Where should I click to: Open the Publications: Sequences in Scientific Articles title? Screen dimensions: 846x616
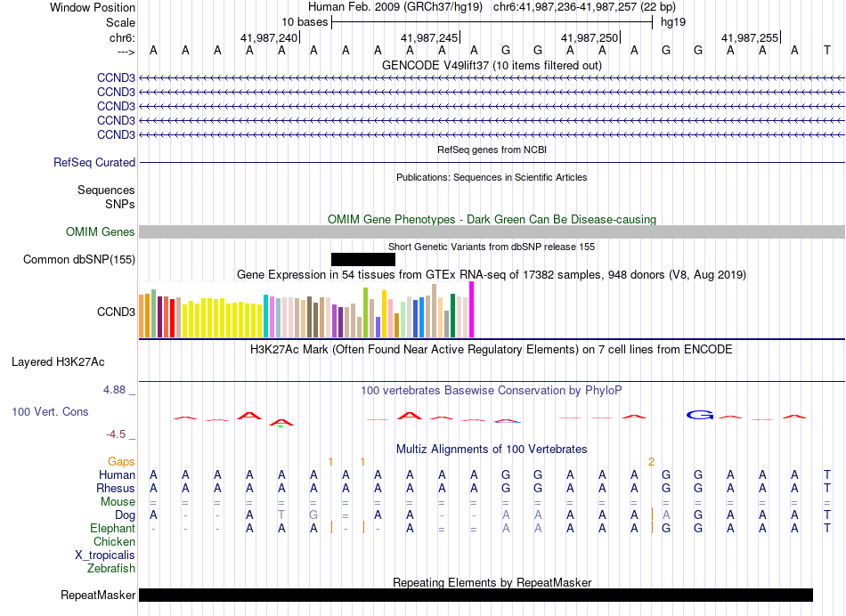492,177
